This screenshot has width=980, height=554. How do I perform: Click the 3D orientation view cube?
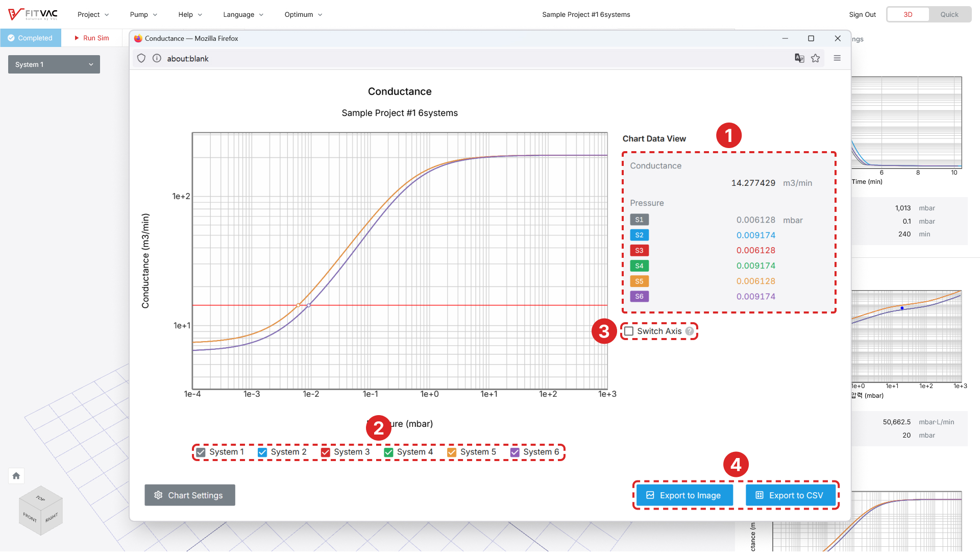41,511
